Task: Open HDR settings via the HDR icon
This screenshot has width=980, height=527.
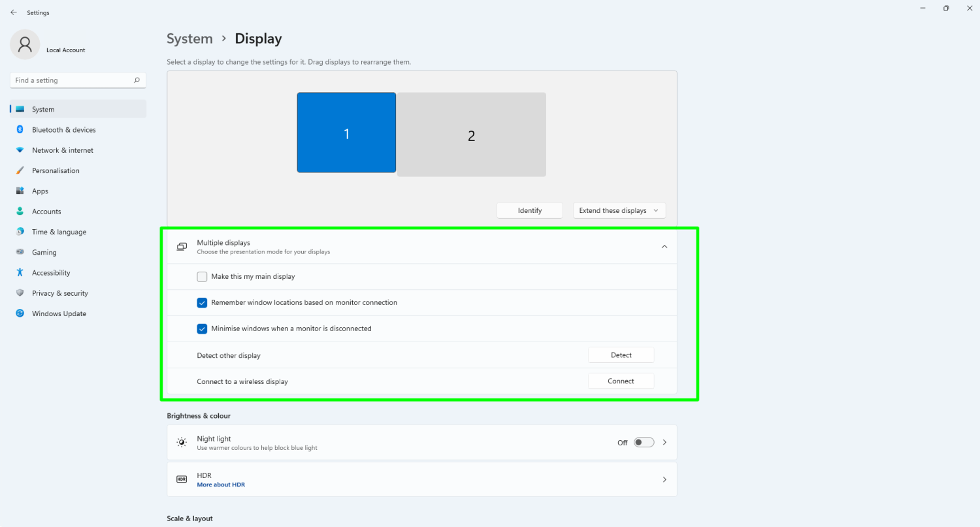Action: click(x=181, y=479)
